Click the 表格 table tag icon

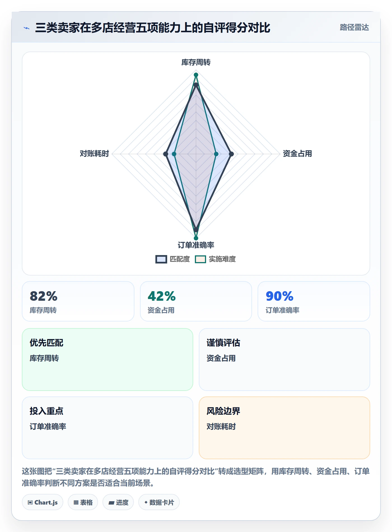76,503
